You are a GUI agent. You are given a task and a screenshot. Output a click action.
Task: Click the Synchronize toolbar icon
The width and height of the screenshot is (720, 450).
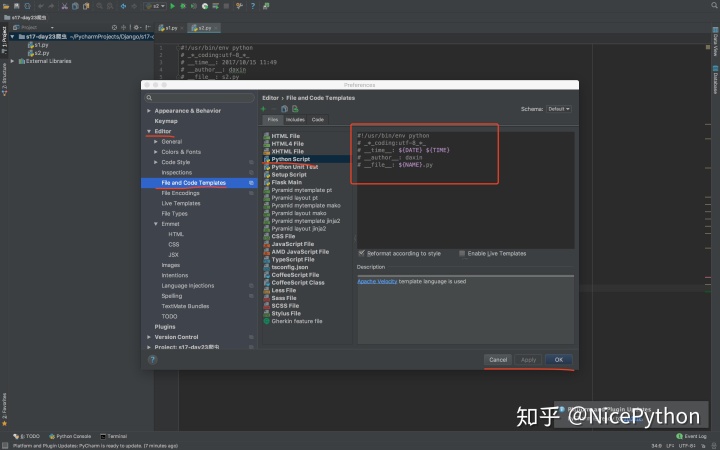(x=28, y=6)
